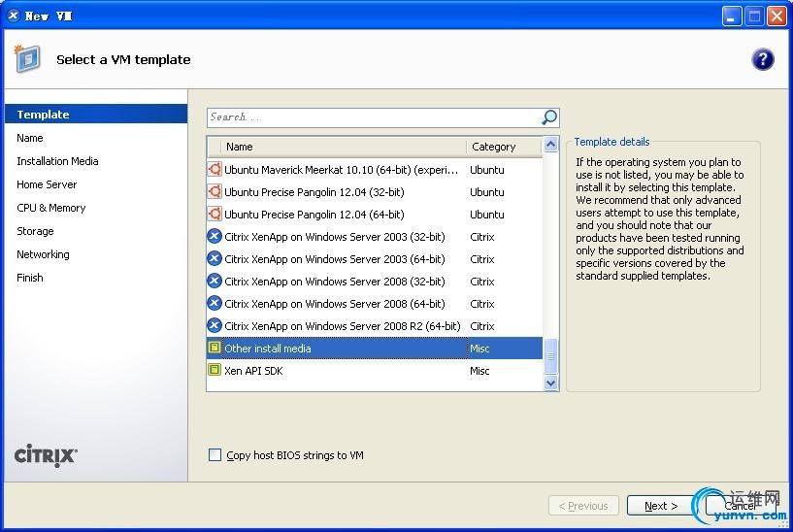Click the template list scrollbar thumb
Image resolution: width=793 pixels, height=532 pixels.
[x=550, y=356]
